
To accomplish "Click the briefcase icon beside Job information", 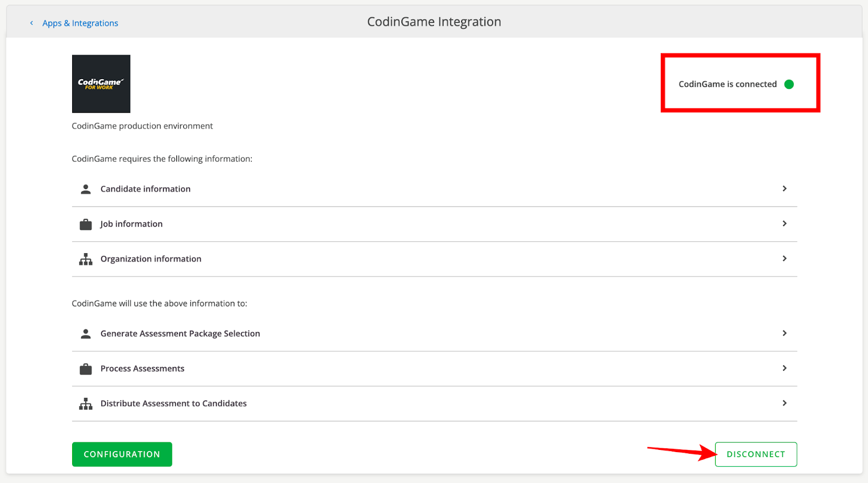I will 86,224.
